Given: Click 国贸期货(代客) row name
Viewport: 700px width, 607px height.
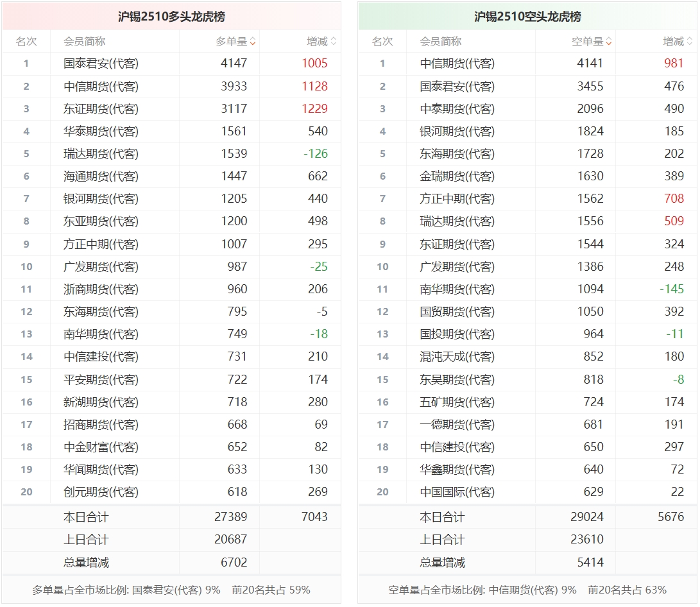Looking at the screenshot, I should click(457, 312).
